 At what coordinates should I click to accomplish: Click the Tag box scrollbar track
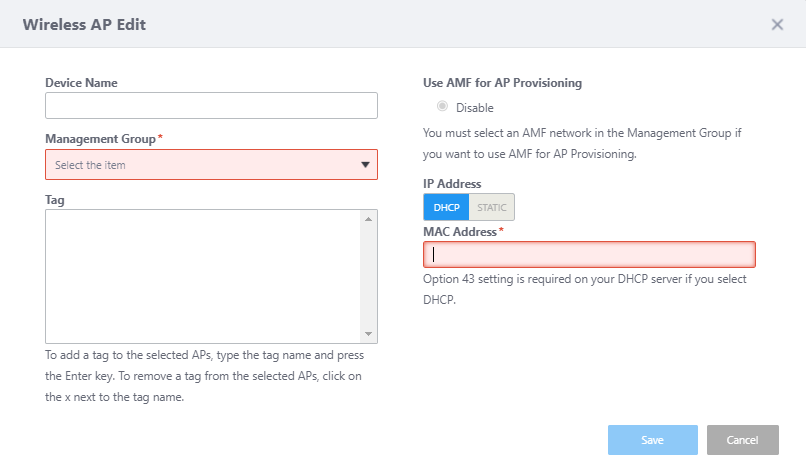(367, 276)
